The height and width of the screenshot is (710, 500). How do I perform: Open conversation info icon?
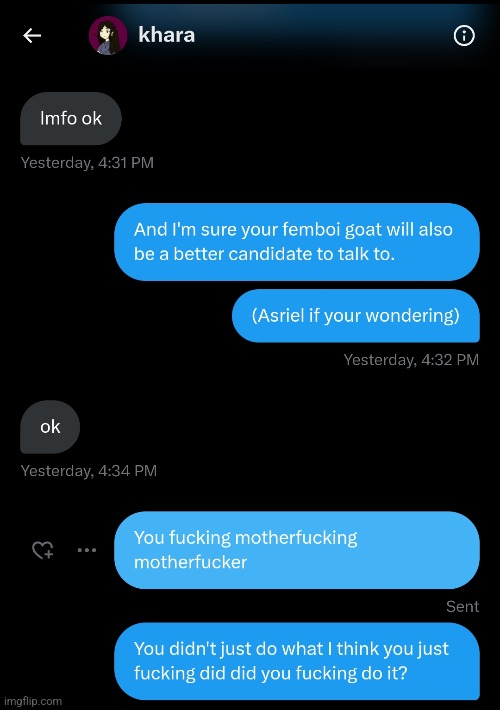[x=464, y=35]
